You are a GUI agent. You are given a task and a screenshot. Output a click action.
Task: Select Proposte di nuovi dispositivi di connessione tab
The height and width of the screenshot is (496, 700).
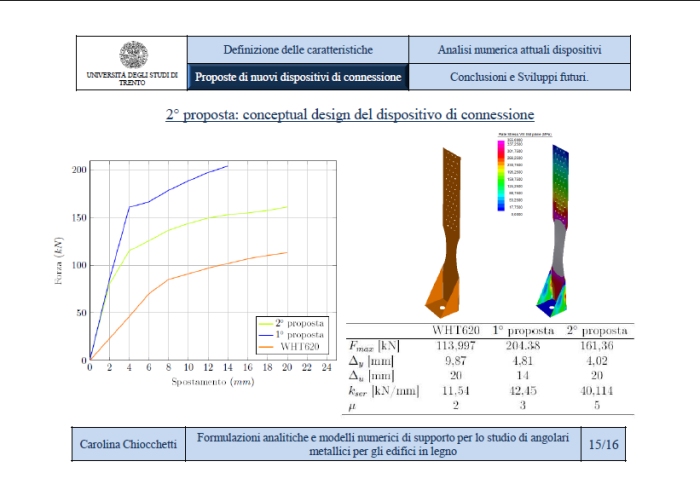click(298, 76)
